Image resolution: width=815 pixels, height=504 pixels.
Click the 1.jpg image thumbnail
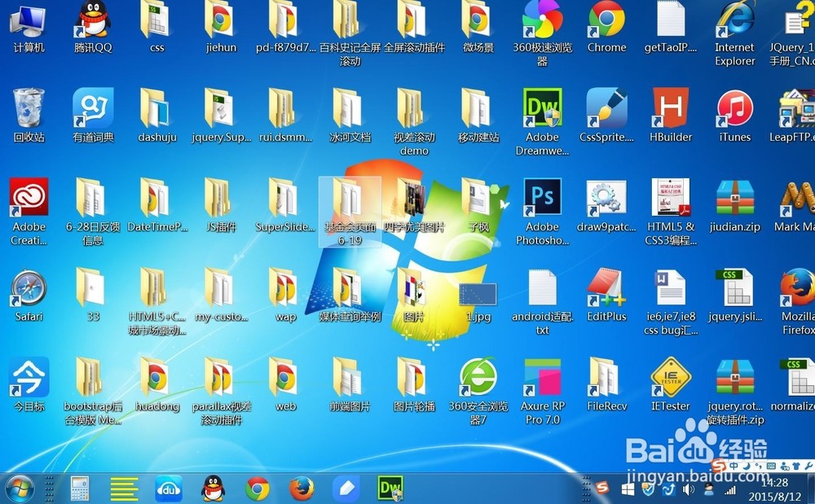478,294
